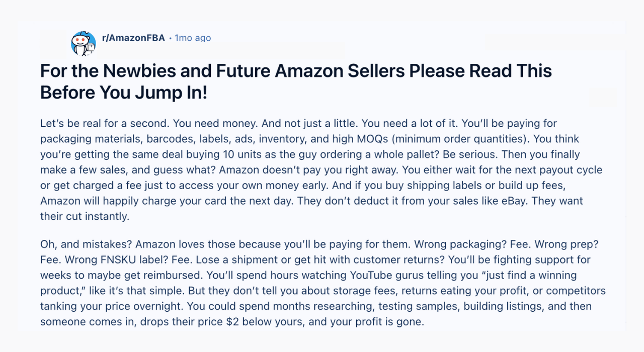Open the post title about Newbies
This screenshot has height=352, width=644.
296,71
